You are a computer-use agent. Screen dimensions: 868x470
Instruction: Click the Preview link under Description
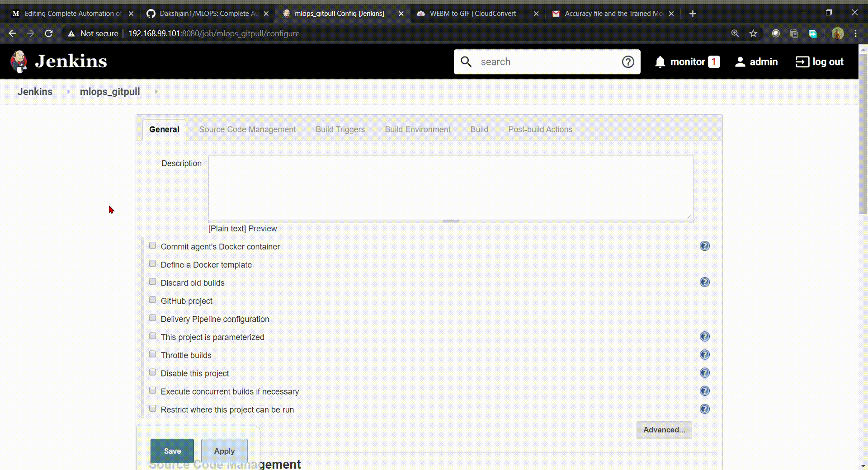(x=262, y=229)
